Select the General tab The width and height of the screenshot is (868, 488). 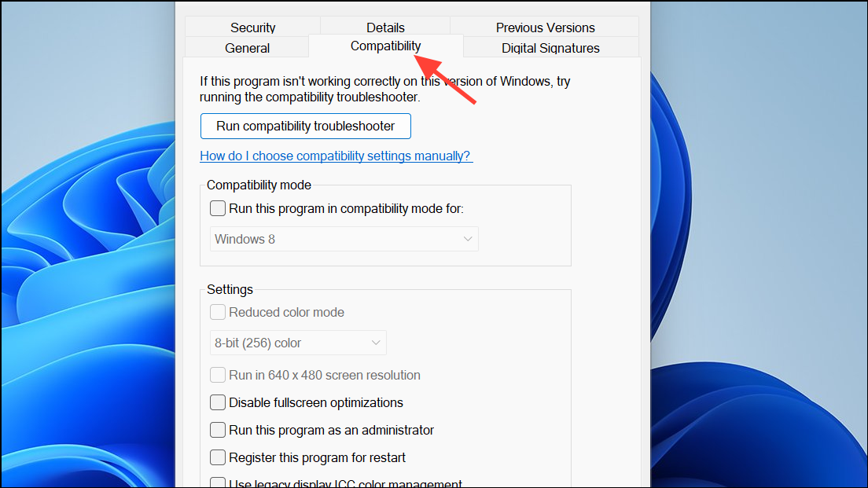tap(247, 48)
